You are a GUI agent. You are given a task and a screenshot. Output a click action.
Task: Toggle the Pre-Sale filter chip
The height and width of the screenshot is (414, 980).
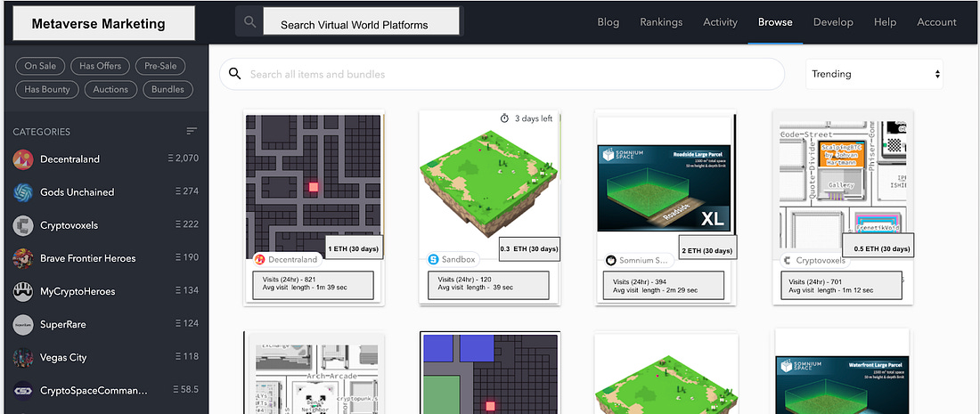(x=157, y=66)
